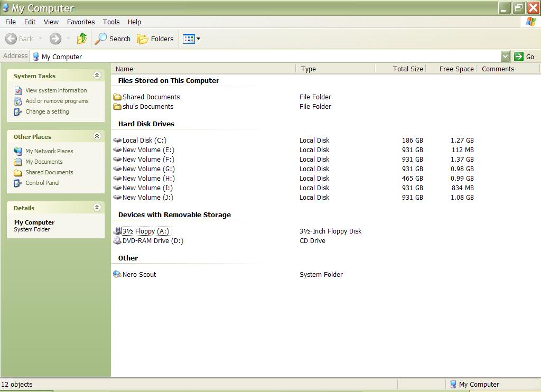
Task: Click the View system information icon
Action: 18,91
